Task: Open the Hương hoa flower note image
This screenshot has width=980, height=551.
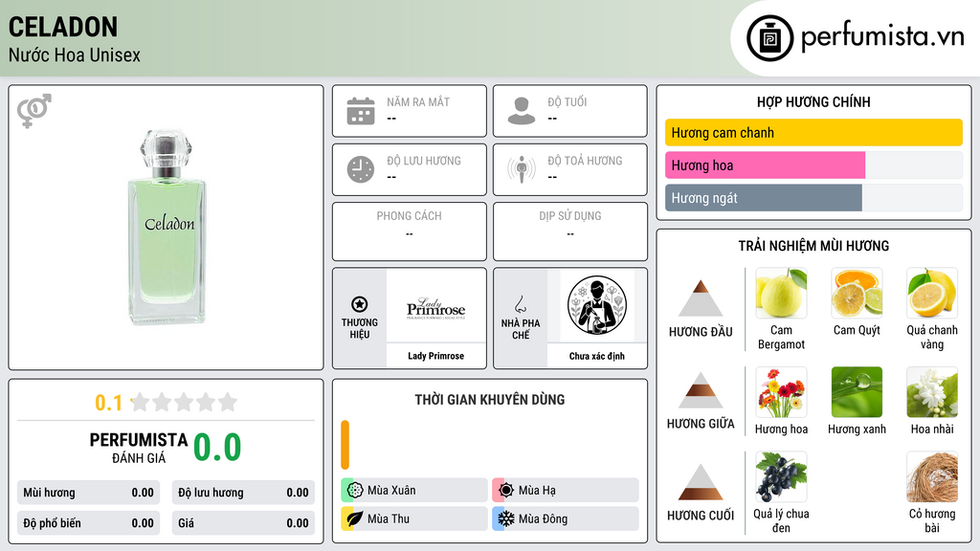Action: click(x=781, y=391)
